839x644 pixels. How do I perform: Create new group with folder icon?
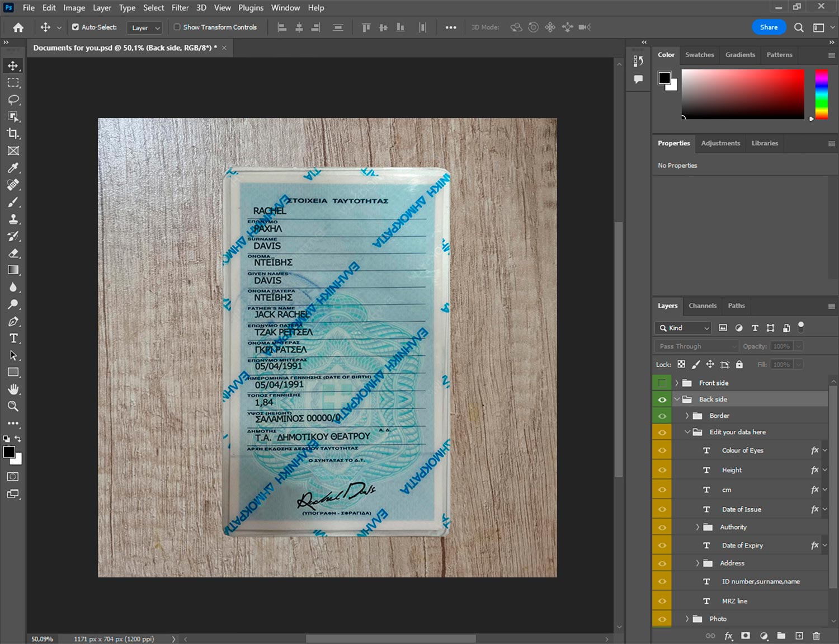(781, 636)
